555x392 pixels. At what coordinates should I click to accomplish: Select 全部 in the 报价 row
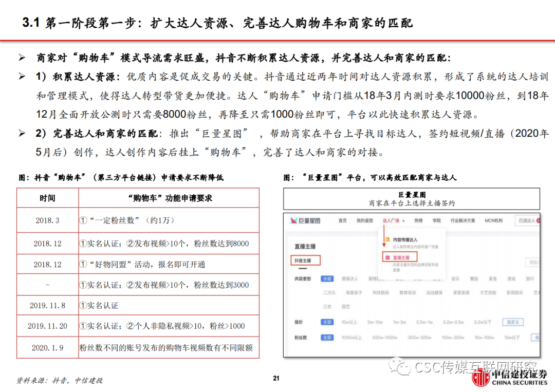(x=327, y=322)
